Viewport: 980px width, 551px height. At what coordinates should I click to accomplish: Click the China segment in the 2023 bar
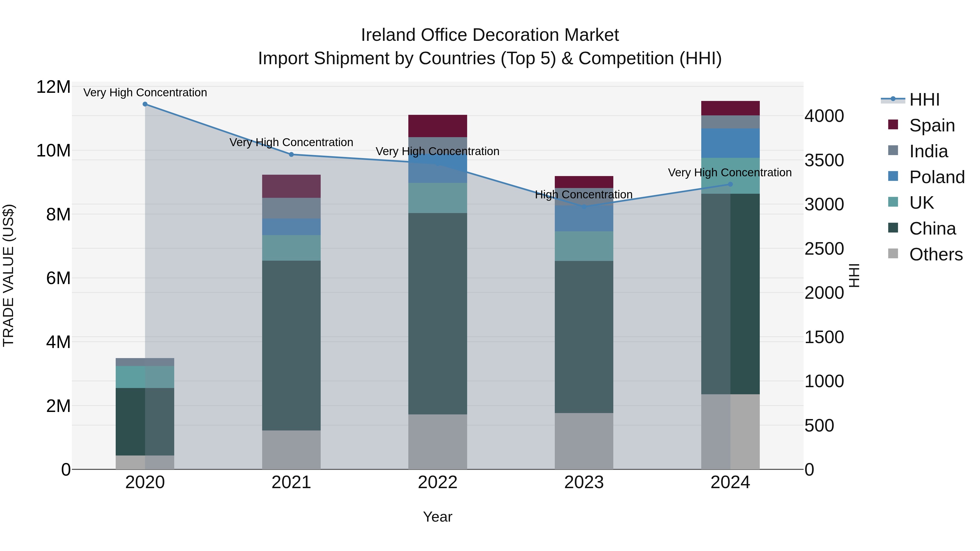584,337
